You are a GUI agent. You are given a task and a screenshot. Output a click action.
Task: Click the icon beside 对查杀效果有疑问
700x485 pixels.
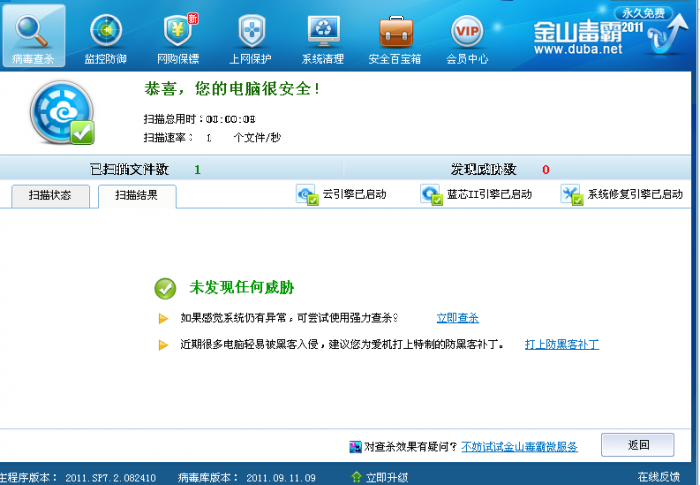click(355, 447)
